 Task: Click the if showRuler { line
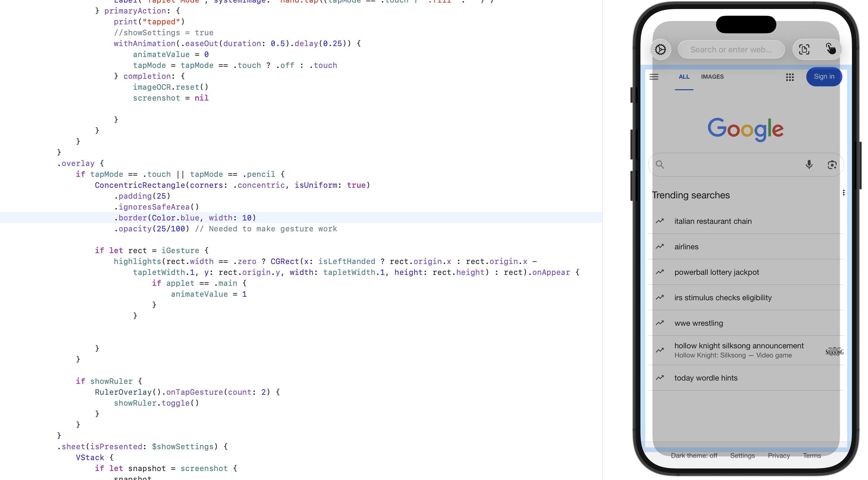tap(109, 381)
